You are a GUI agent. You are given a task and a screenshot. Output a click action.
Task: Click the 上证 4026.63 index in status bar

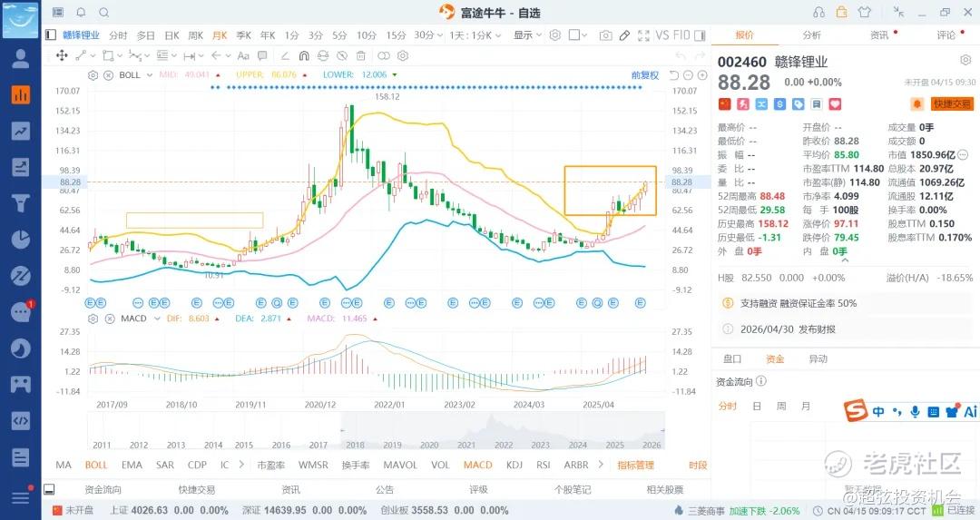coord(169,511)
